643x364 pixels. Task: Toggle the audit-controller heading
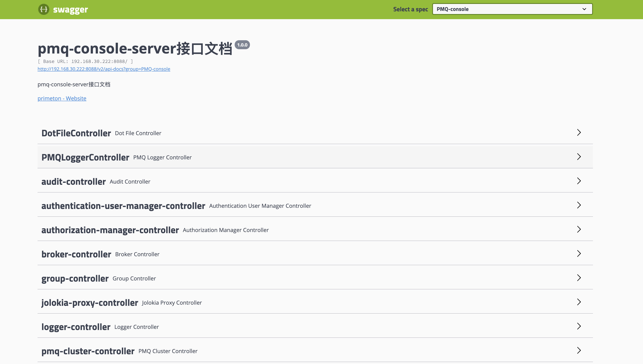[73, 182]
